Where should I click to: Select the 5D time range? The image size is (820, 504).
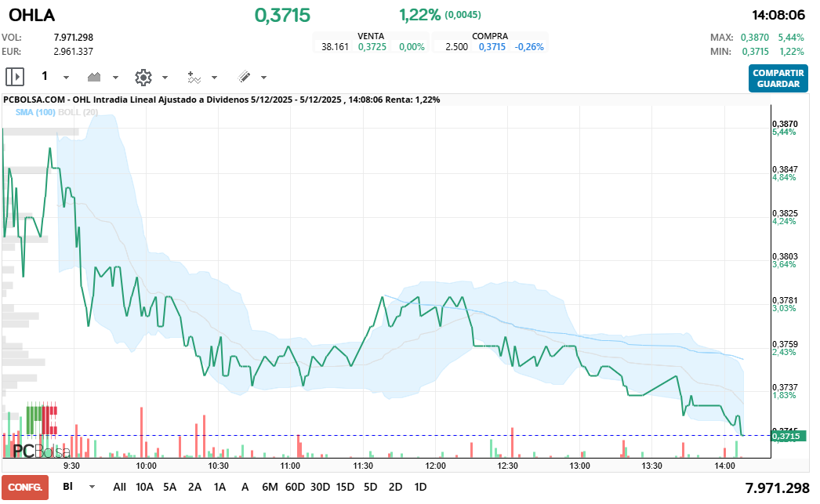370,487
